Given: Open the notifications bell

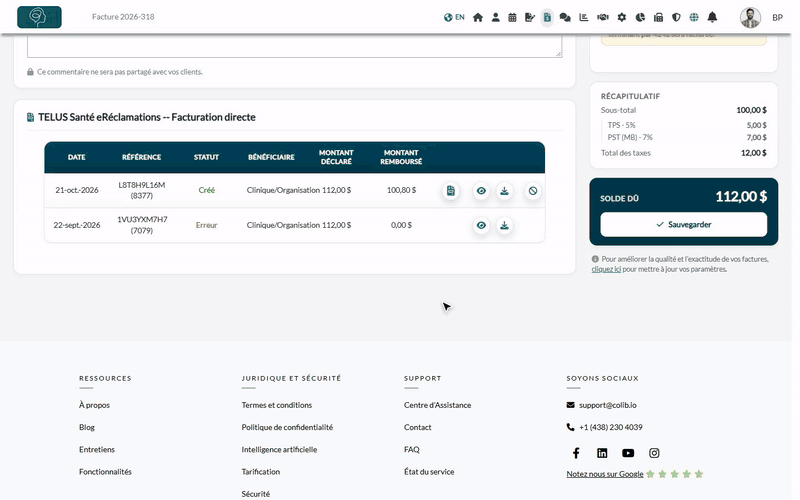Looking at the screenshot, I should [712, 17].
